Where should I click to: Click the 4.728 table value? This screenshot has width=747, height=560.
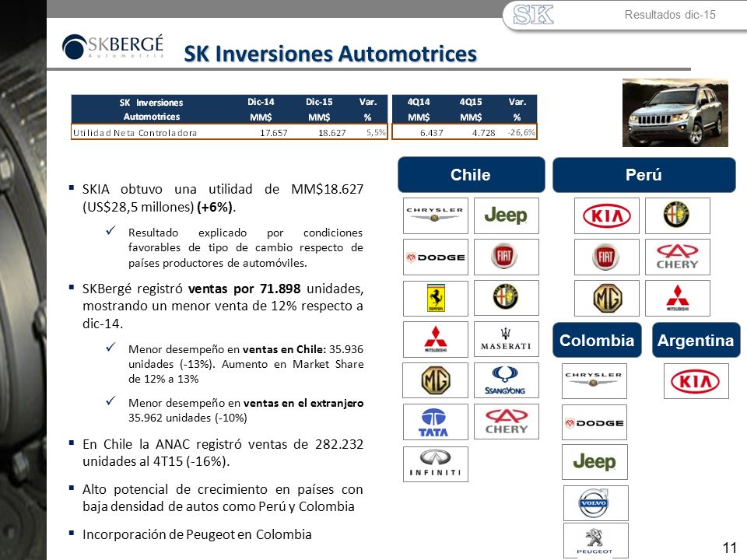coord(483,133)
